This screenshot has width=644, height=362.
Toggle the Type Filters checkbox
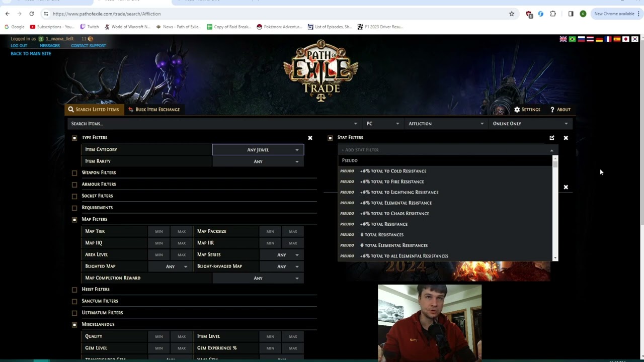click(x=74, y=138)
